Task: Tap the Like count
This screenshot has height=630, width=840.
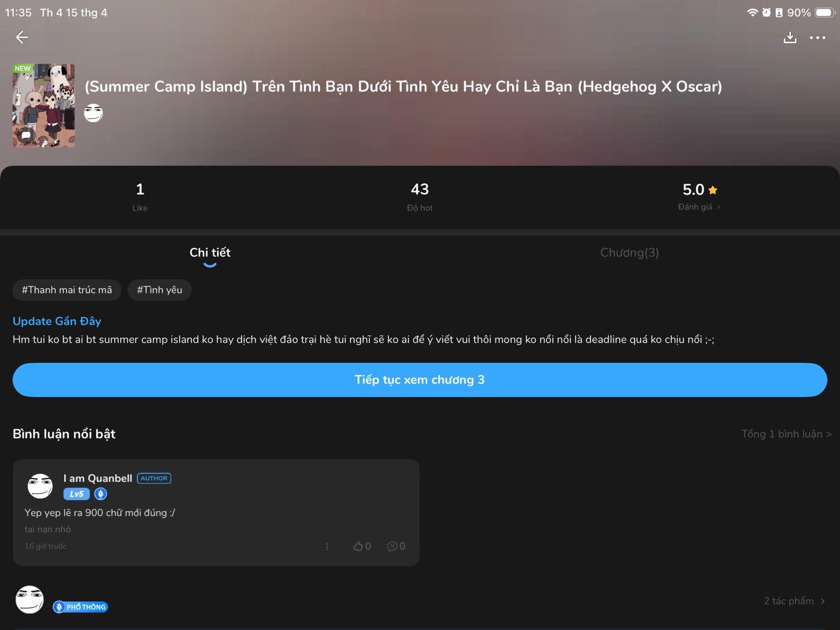Action: click(140, 197)
